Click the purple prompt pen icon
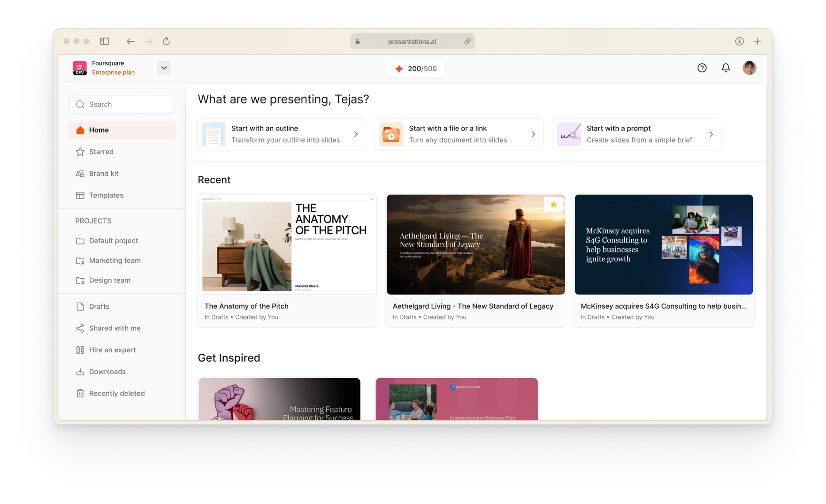Viewport: 826px width, 504px height. point(569,135)
